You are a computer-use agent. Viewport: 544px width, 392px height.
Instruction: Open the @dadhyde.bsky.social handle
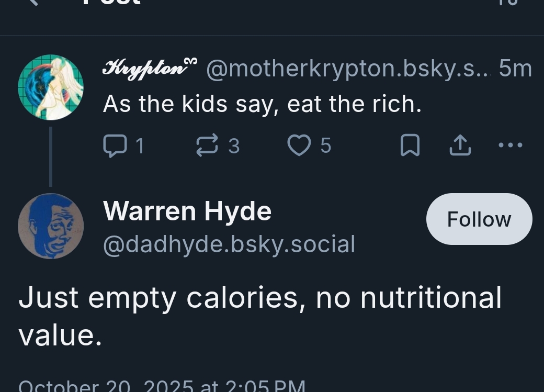(229, 244)
